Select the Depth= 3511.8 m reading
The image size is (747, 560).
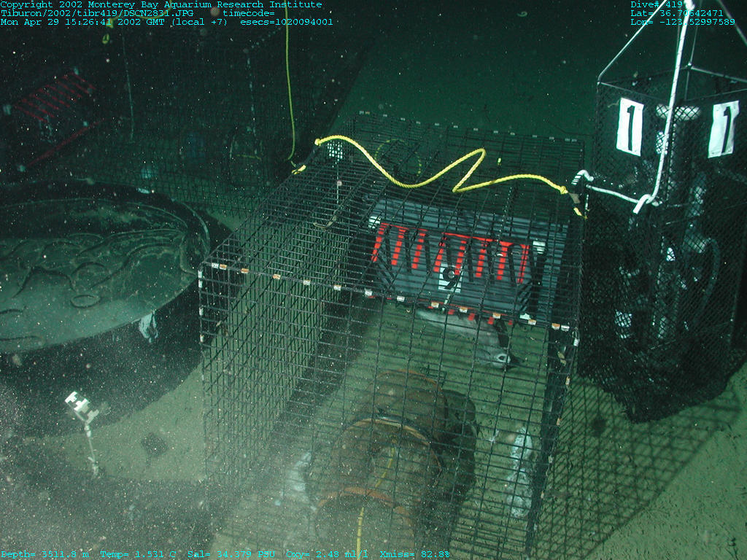pos(45,554)
